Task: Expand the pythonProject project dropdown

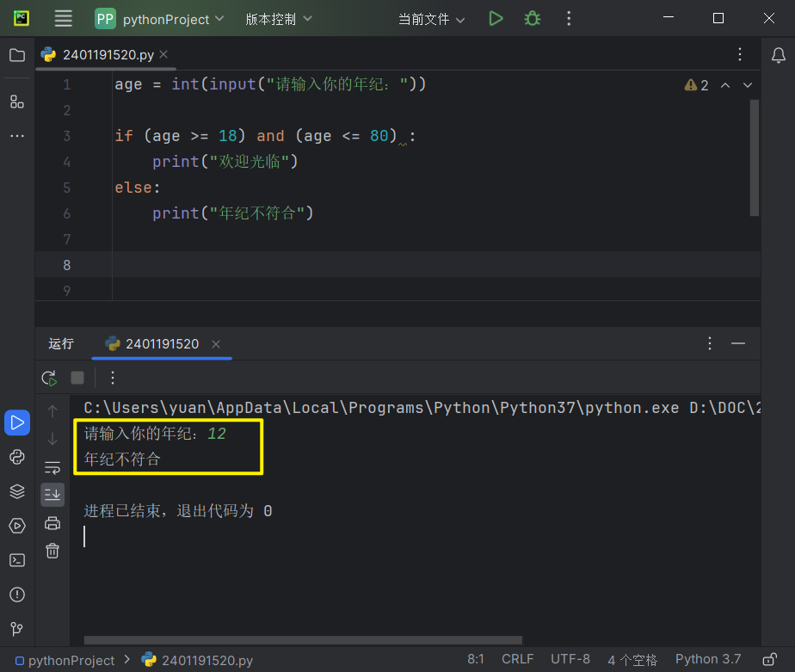Action: click(x=160, y=19)
